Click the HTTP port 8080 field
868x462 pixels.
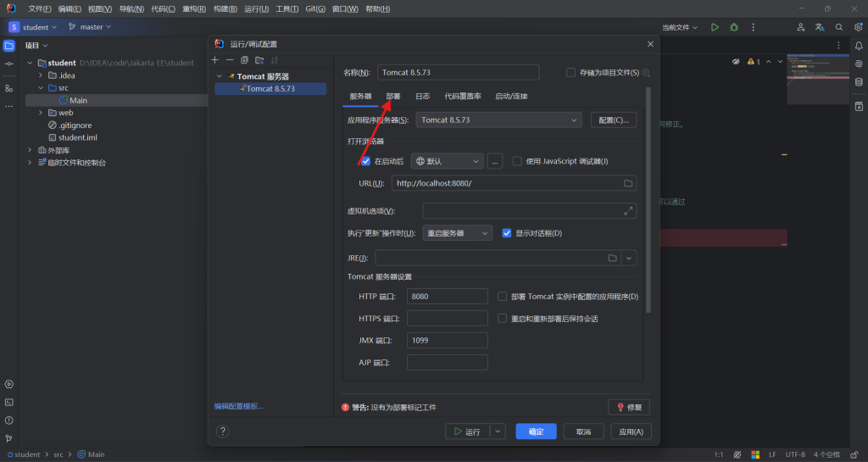pyautogui.click(x=448, y=297)
